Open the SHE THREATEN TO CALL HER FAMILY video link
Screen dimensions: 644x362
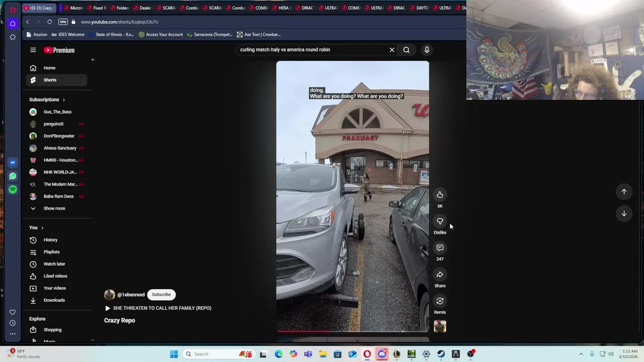click(x=158, y=308)
